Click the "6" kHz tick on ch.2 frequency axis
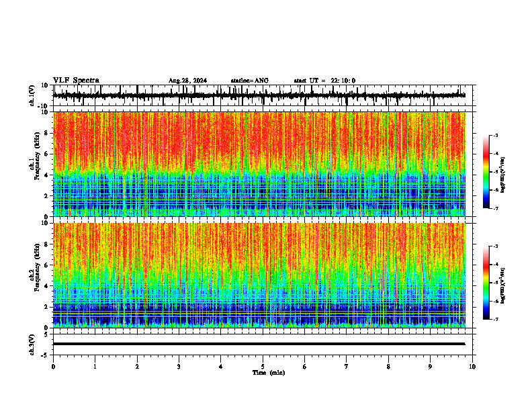Viewport: 532px width, 411px height. (46, 265)
